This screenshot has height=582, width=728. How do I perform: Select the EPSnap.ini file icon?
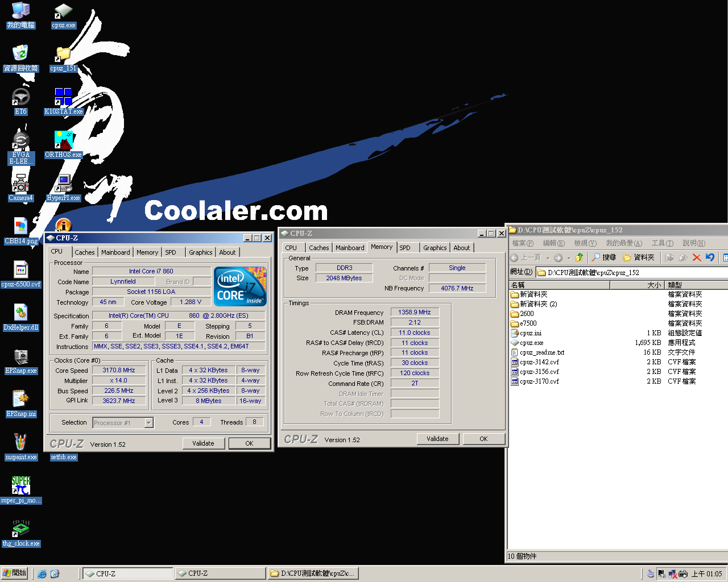[21, 404]
